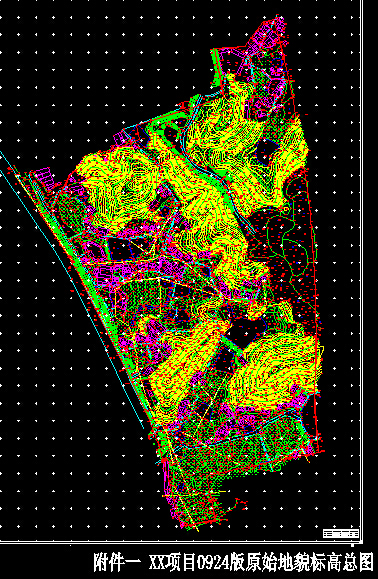Image resolution: width=378 pixels, height=579 pixels.
Task: Select the bottom horizontal frame border line
Action: (181, 542)
